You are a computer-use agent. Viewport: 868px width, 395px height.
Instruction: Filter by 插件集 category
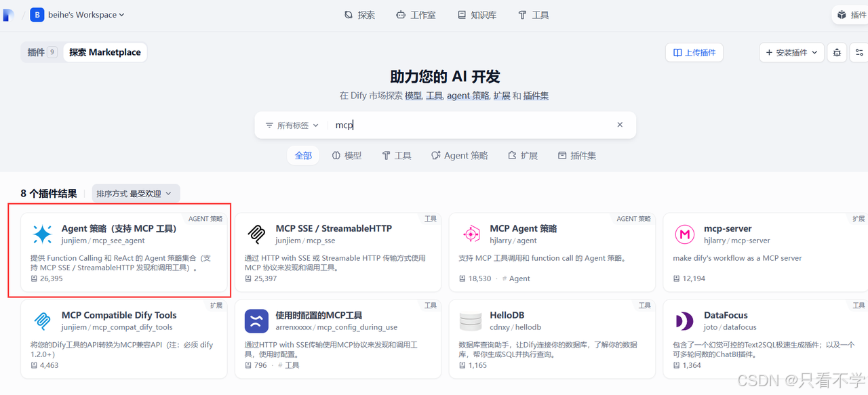tap(577, 156)
